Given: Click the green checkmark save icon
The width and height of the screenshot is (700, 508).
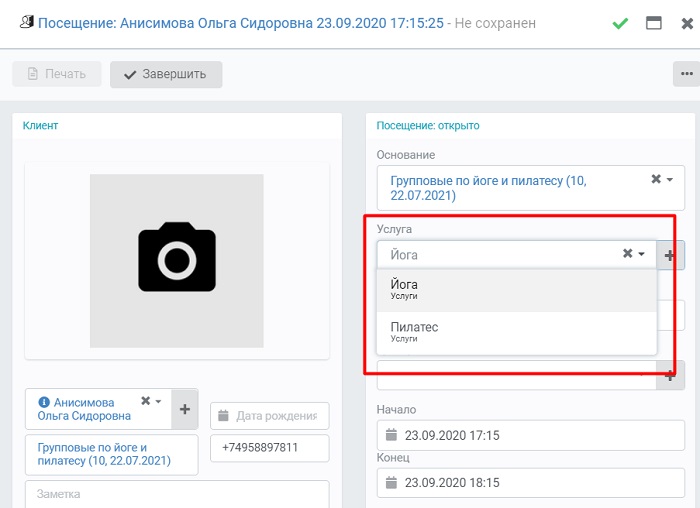Looking at the screenshot, I should pos(620,23).
